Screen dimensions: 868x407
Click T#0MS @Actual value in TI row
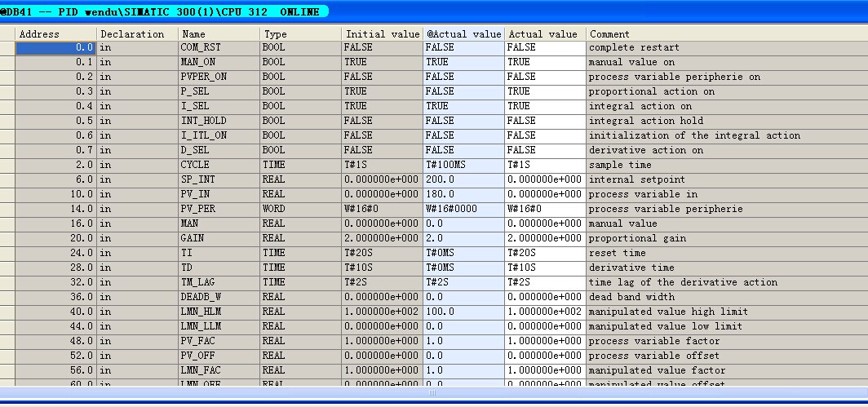463,253
